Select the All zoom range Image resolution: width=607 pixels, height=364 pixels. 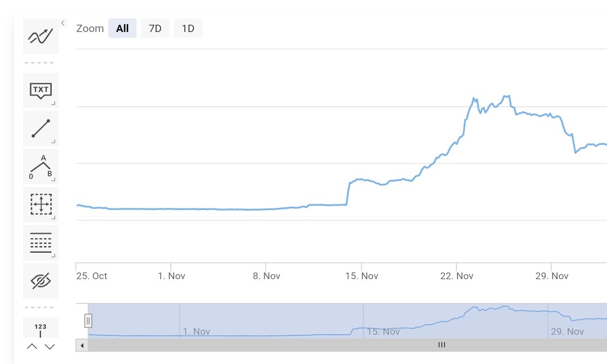tap(123, 28)
